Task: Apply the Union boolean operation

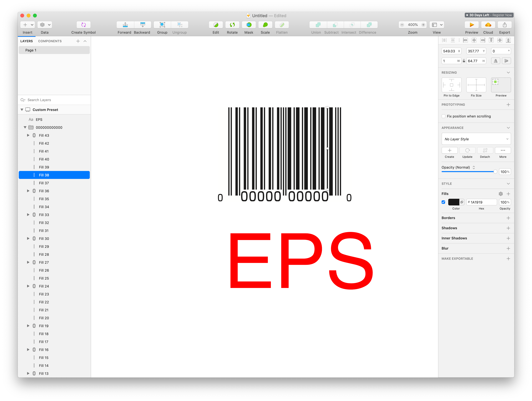Action: pyautogui.click(x=318, y=25)
